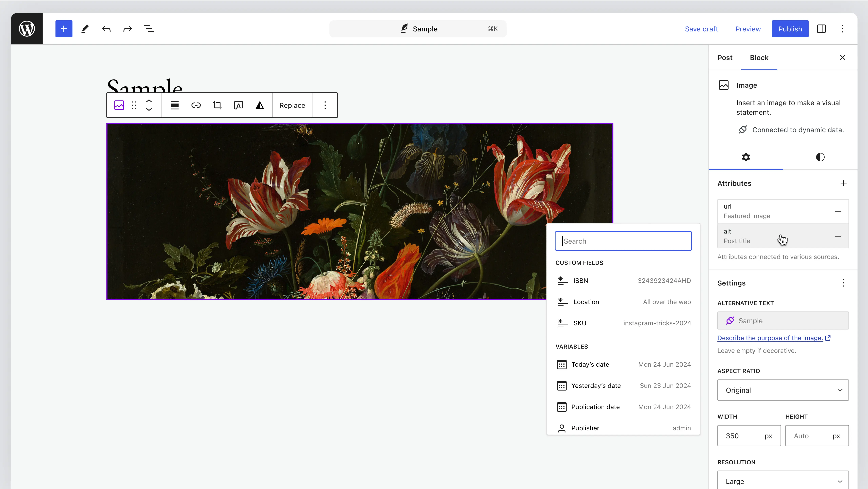Screen dimensions: 868x489
Task: Open the Aspect Ratio dropdown set to Original
Action: pyautogui.click(x=783, y=390)
